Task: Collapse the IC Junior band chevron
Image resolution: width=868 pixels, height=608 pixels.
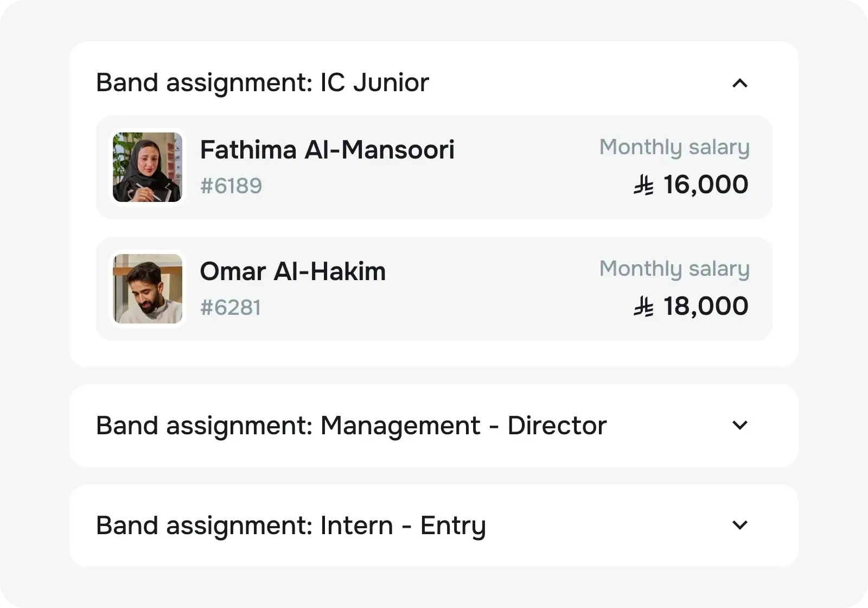Action: [739, 83]
